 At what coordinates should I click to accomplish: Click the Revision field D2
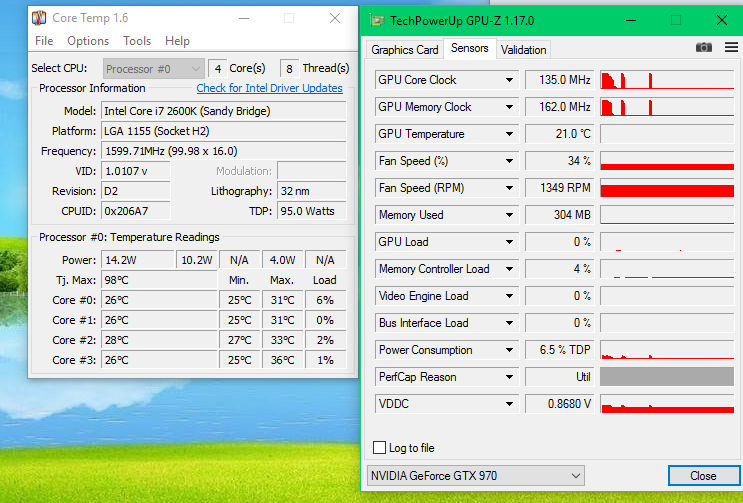click(x=136, y=191)
